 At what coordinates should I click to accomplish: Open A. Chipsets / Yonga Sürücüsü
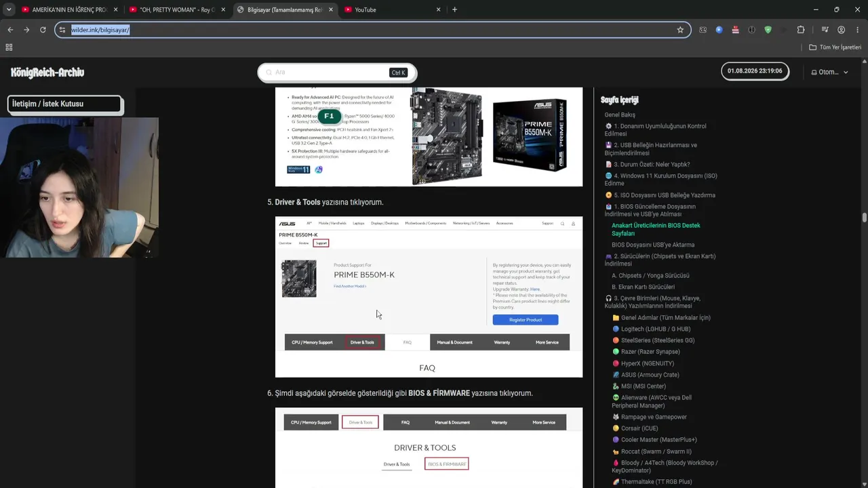pyautogui.click(x=650, y=275)
